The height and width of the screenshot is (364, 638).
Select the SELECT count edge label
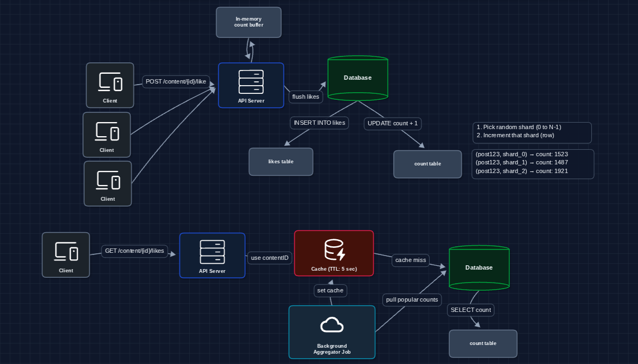pyautogui.click(x=471, y=310)
